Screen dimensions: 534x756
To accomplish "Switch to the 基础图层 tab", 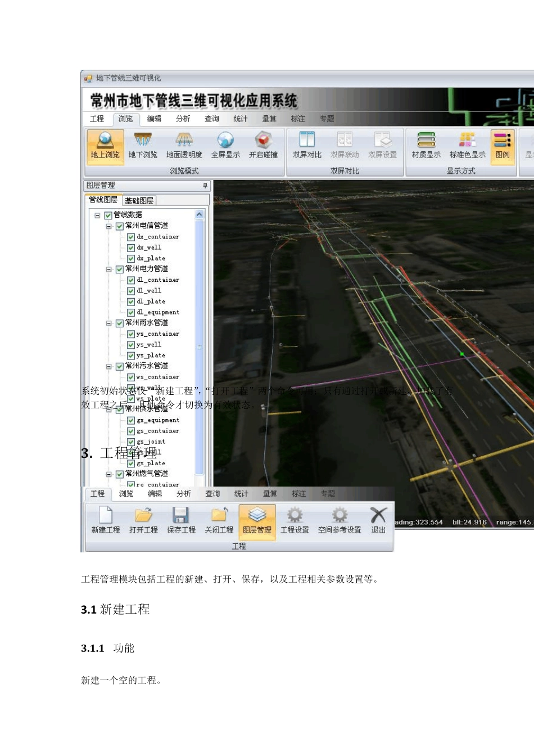I will coord(139,201).
